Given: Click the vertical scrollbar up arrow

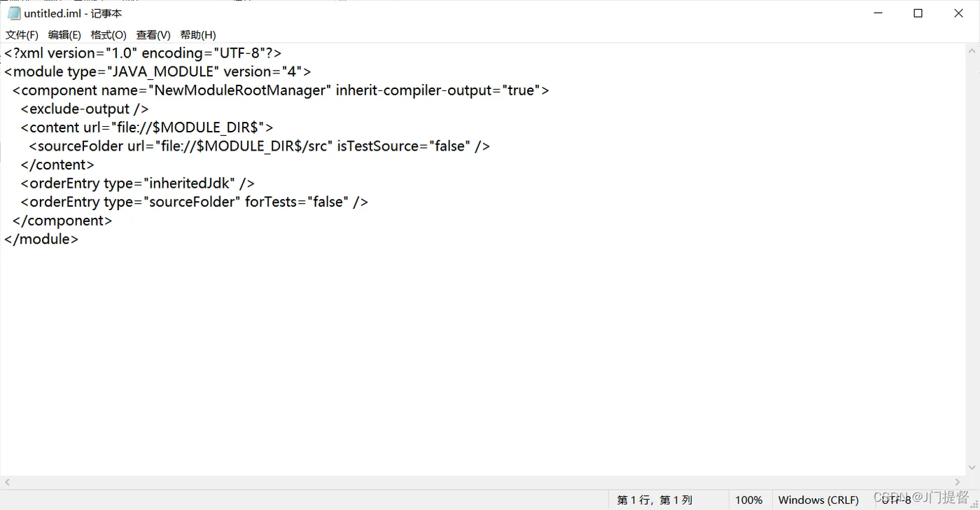Looking at the screenshot, I should coord(972,50).
